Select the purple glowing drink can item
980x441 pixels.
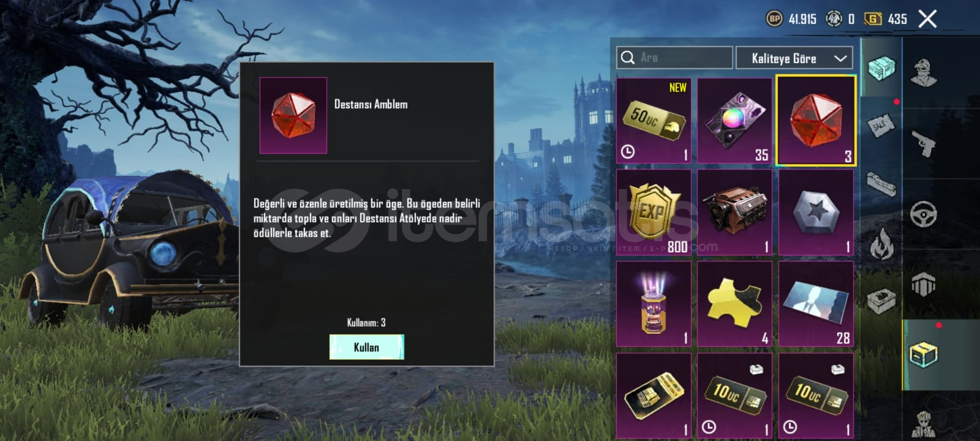[x=654, y=304]
